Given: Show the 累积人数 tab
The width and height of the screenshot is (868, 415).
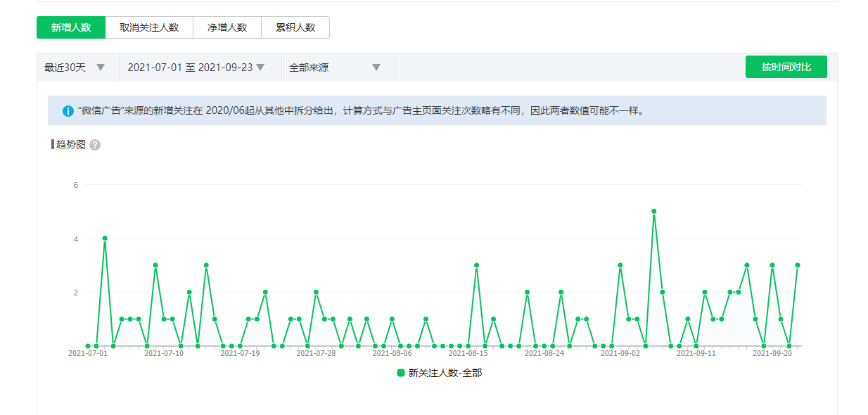Looking at the screenshot, I should tap(295, 27).
